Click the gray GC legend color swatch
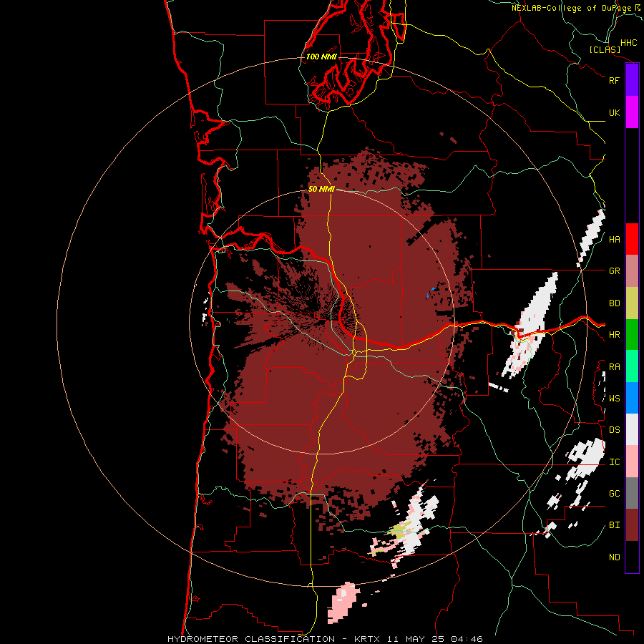This screenshot has width=644, height=644. tap(632, 493)
